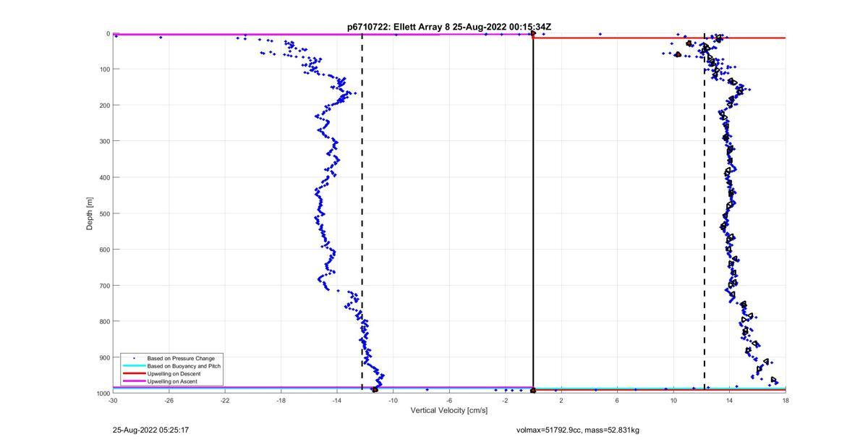Click x-axis tick label '-10'
This screenshot has width=868, height=442.
pos(393,400)
